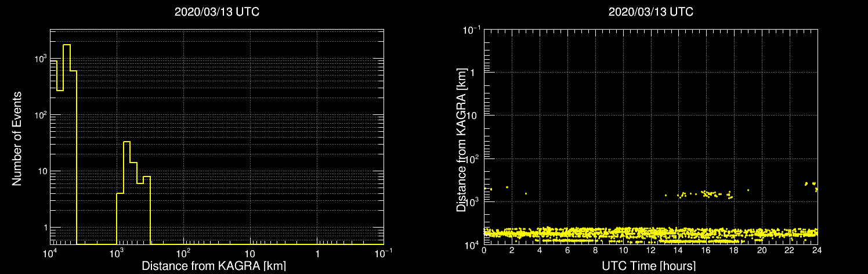Click the right plot title 2020/03/13 UTC
The height and width of the screenshot is (274, 868).
650,12
